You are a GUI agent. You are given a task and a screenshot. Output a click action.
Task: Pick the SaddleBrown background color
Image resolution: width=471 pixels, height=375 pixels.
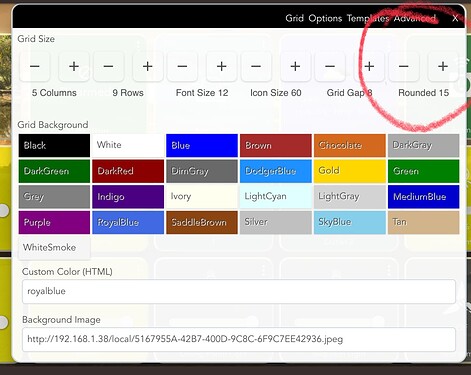(202, 222)
